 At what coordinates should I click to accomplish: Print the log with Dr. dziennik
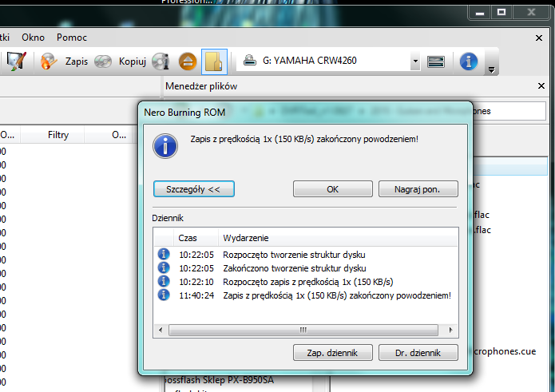[x=418, y=352]
